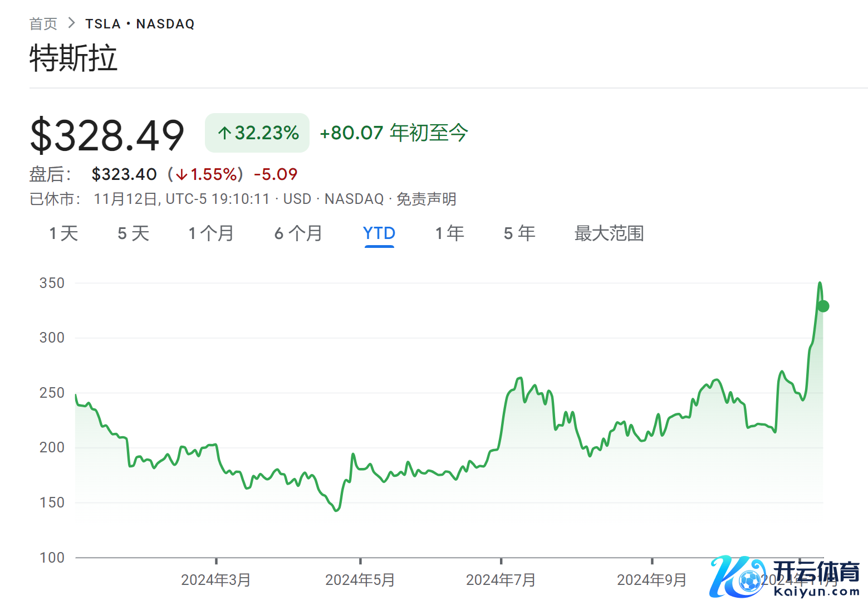Select the 最大范围 range tab
Image resolution: width=868 pixels, height=610 pixels.
609,233
